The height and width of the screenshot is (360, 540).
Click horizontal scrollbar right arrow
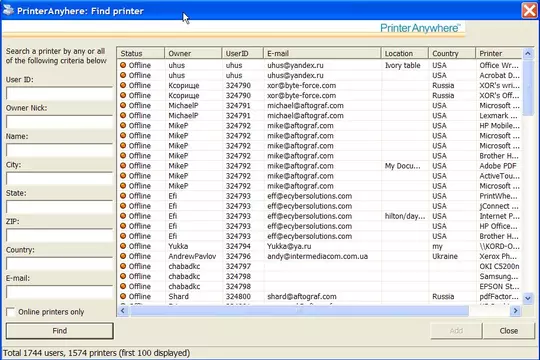click(515, 311)
